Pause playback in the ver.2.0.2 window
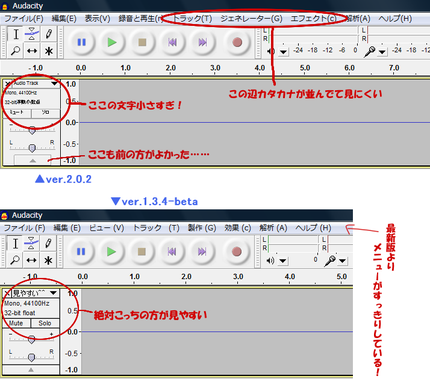The height and width of the screenshot is (379, 430). coord(82,42)
